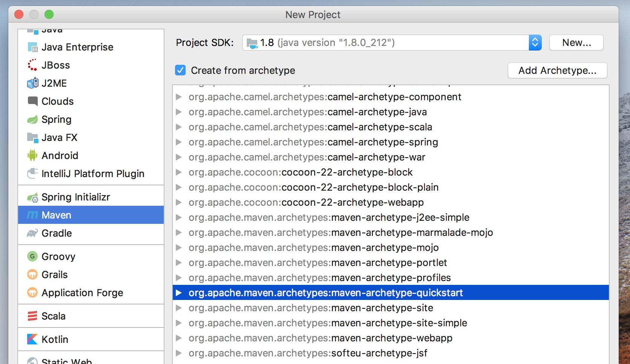Select Groovy project type
Screen dimensions: 630x364
point(91,256)
